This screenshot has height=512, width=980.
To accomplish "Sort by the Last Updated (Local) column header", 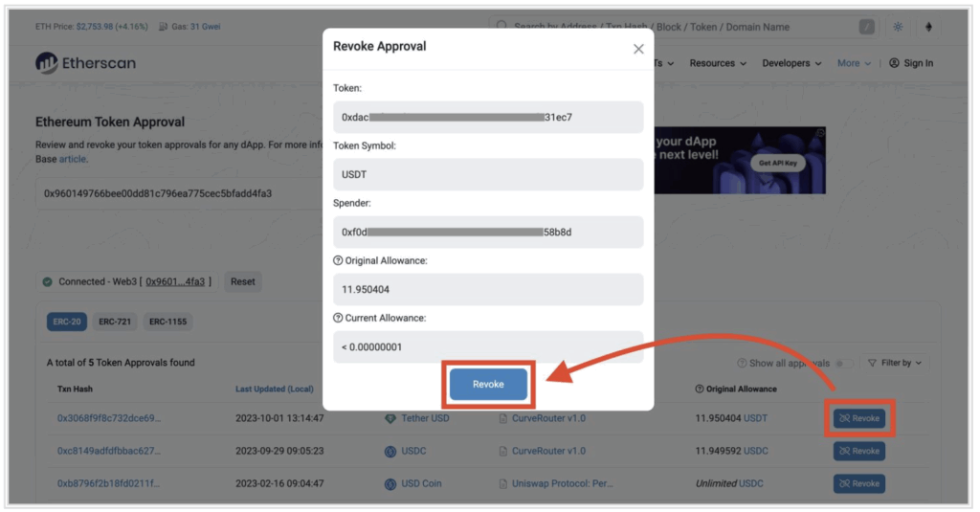I will (275, 389).
